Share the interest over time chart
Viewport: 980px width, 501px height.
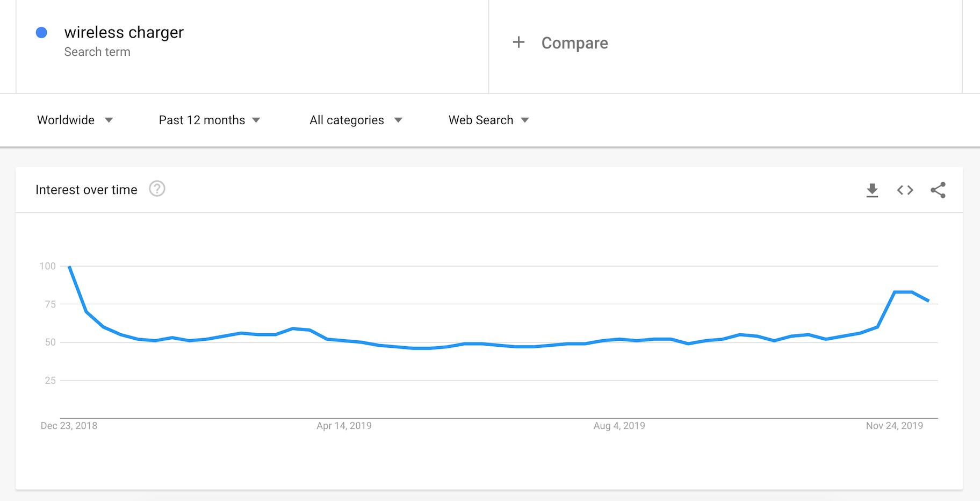coord(938,190)
